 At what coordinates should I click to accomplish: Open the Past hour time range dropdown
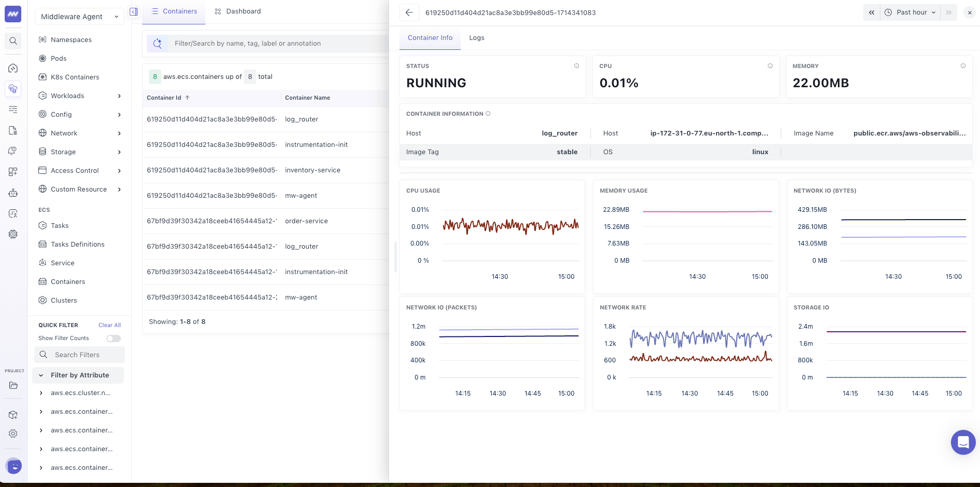[910, 12]
